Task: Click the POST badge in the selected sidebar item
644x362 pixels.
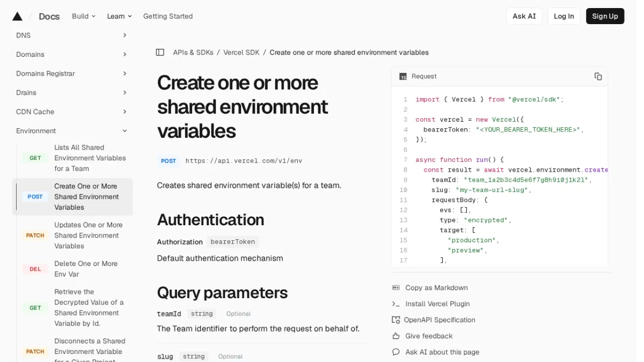Action: pyautogui.click(x=35, y=197)
